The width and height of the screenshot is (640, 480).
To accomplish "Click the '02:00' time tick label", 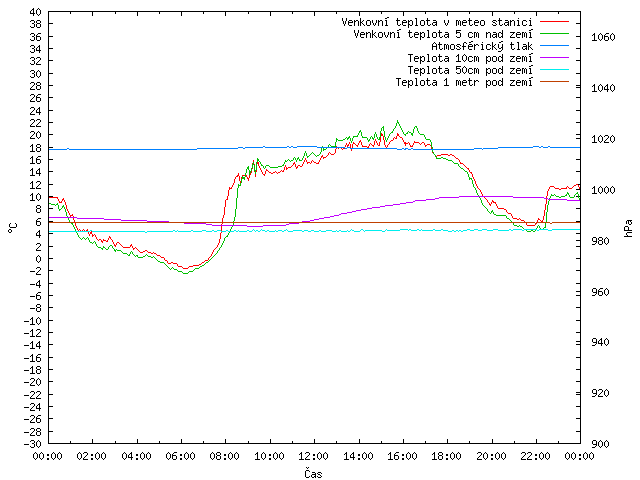I will click(92, 456).
